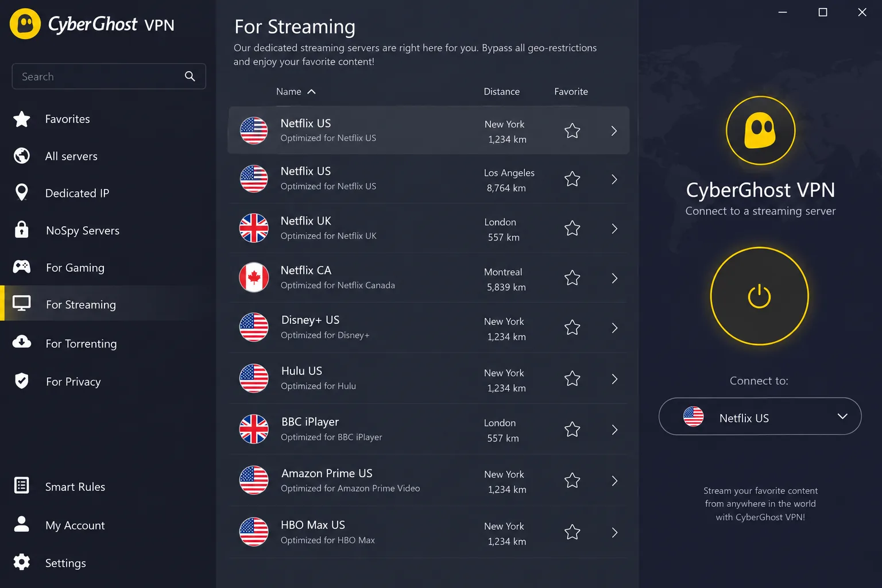This screenshot has height=588, width=882.
Task: Open the Connect to Netflix US dropdown
Action: coord(760,416)
